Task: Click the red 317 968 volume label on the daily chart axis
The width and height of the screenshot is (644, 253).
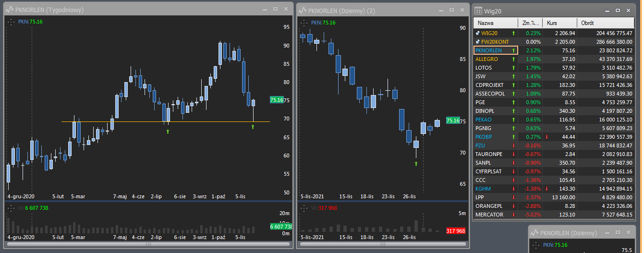Action: (x=456, y=231)
